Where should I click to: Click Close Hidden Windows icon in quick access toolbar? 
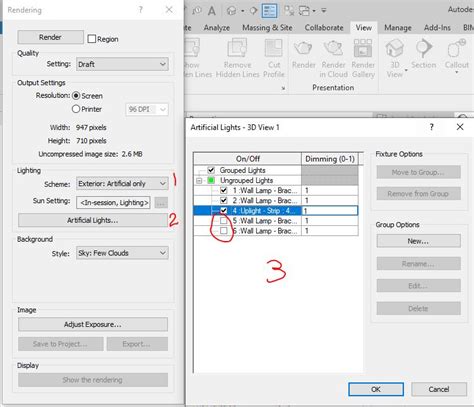coord(289,11)
